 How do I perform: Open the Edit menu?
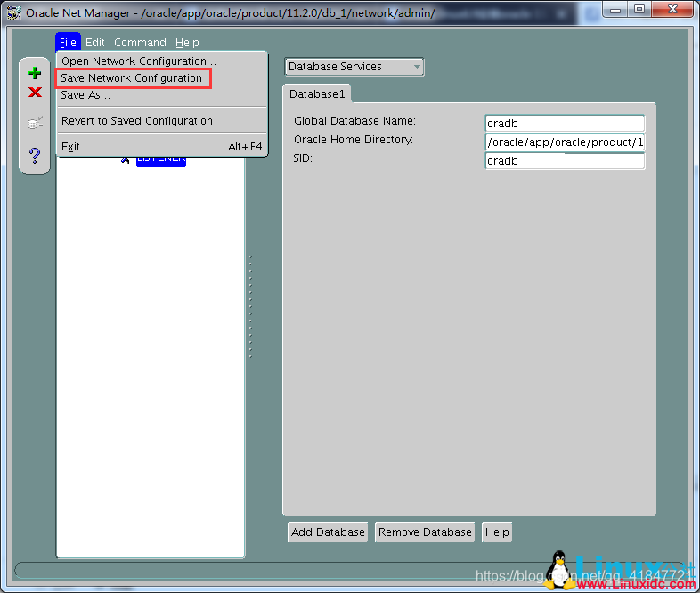tap(95, 43)
